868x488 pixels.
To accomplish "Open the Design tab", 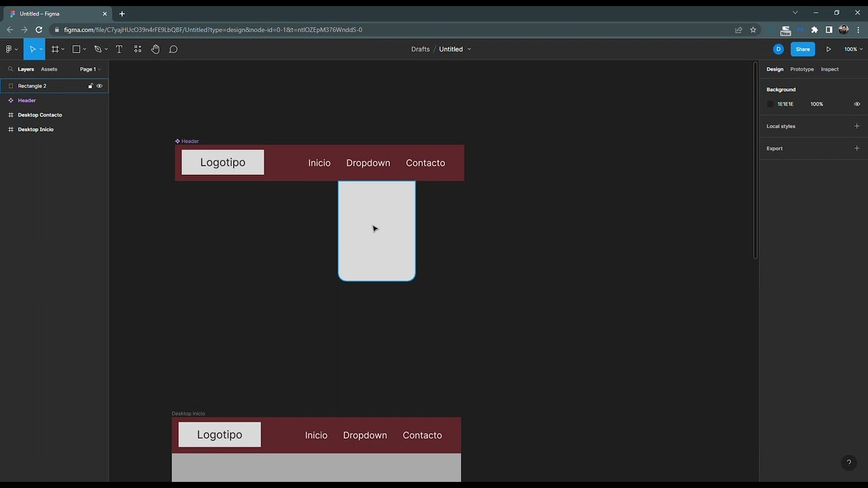I will 774,69.
